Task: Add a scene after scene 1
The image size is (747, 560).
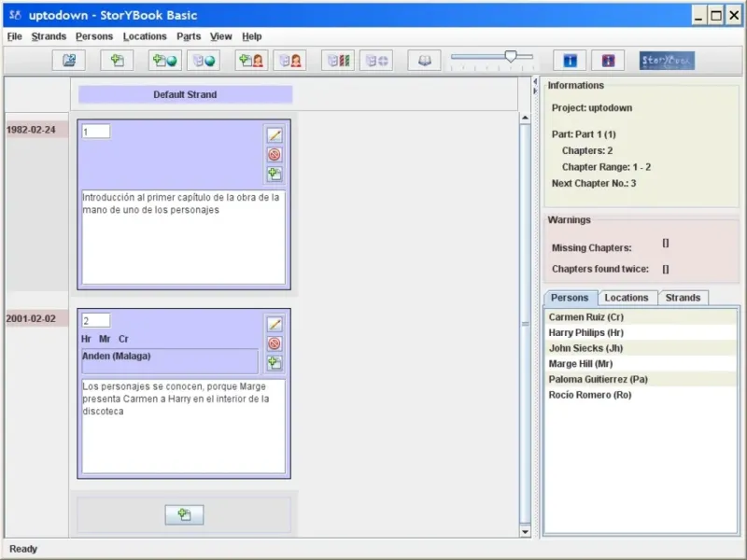Action: click(x=275, y=174)
